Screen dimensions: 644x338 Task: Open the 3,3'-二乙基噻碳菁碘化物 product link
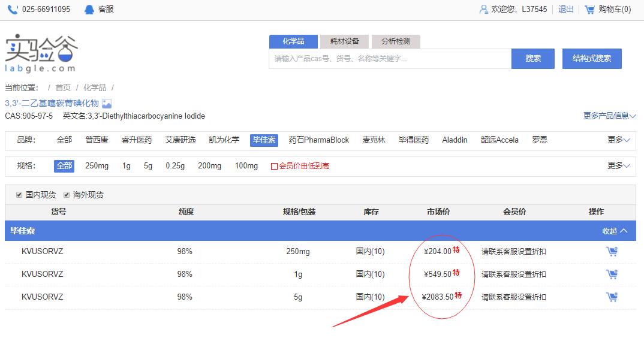pos(52,103)
